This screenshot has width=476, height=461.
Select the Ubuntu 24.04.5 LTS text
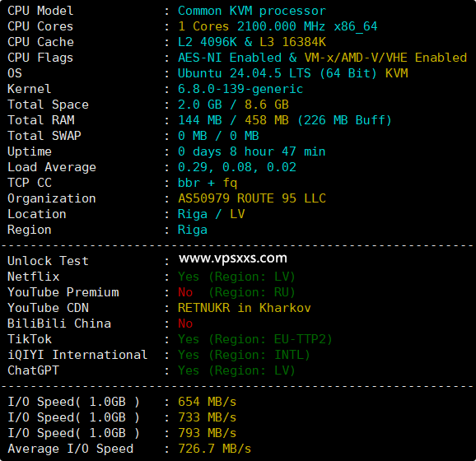(245, 73)
